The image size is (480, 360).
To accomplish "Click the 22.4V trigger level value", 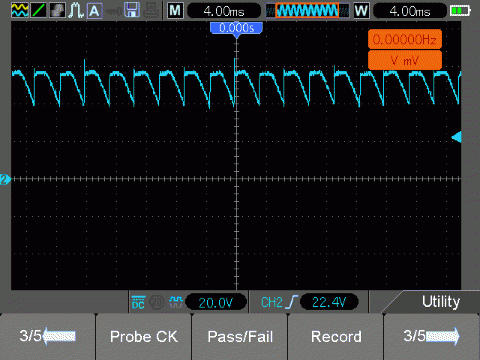I will point(329,302).
